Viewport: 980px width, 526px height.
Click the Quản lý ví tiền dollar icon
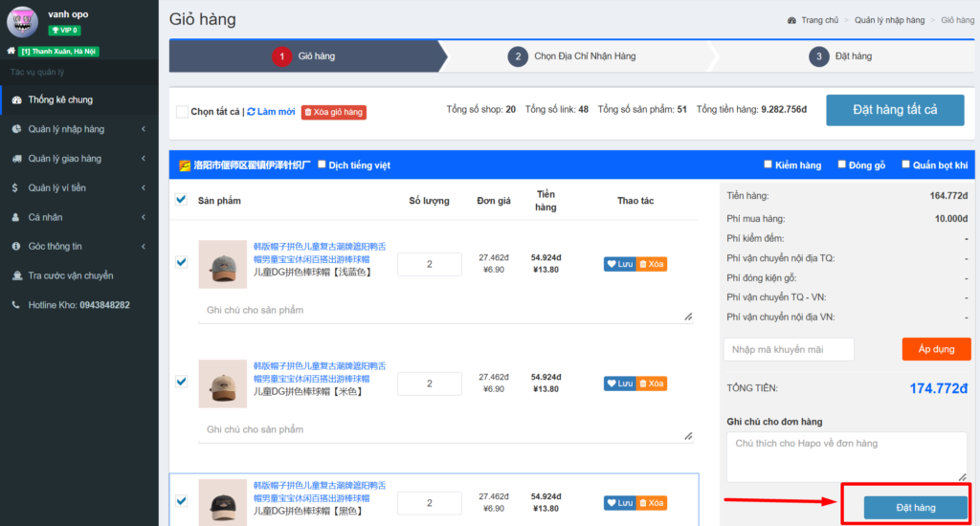click(16, 187)
